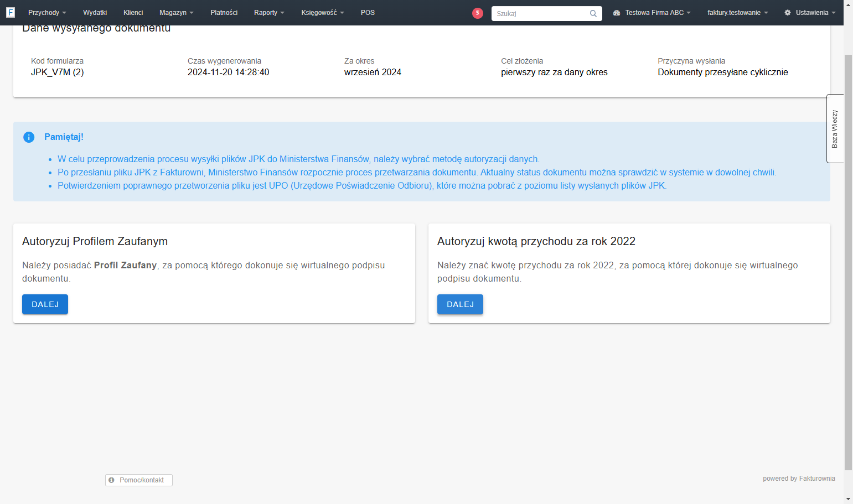Expand the Księgowość menu
This screenshot has height=504, width=853.
323,13
